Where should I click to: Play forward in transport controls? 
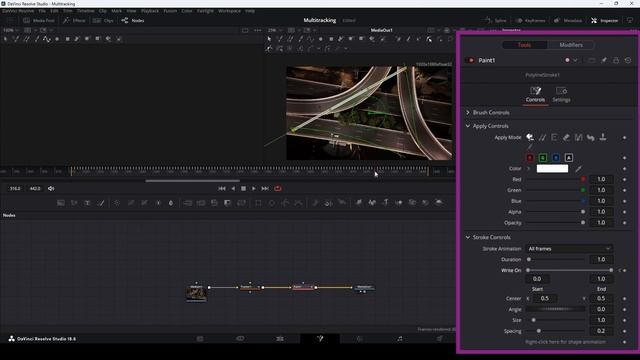tap(254, 189)
